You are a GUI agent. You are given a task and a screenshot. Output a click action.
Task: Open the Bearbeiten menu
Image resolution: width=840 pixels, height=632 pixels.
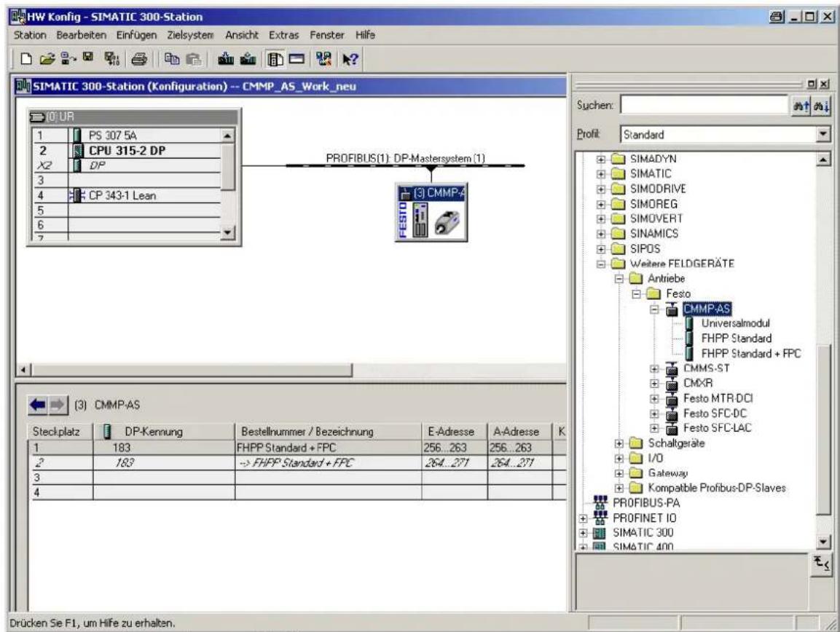tap(81, 36)
